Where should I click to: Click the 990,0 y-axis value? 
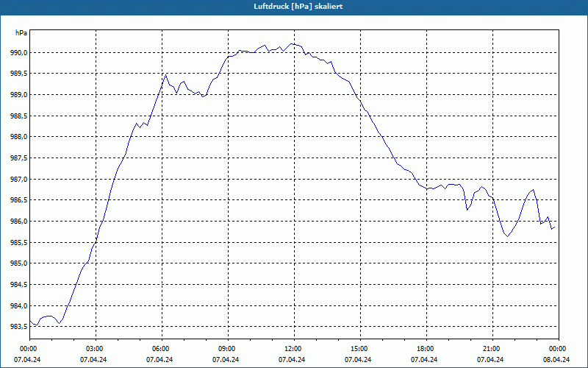(x=19, y=52)
